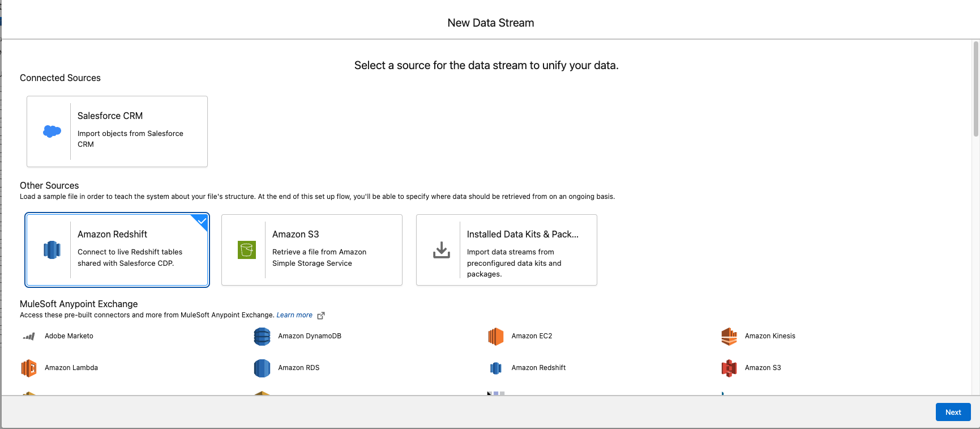Click the Amazon Kinesis icon
This screenshot has height=429, width=980.
[x=729, y=337]
